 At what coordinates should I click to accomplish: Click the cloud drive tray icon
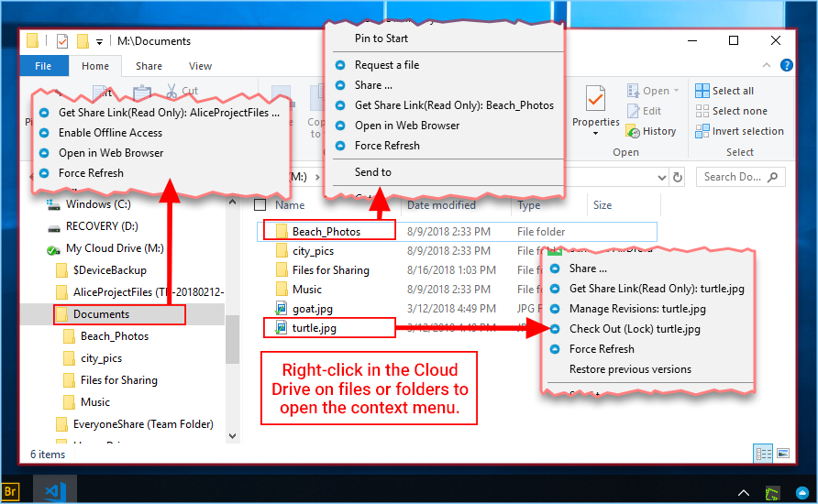[x=801, y=492]
